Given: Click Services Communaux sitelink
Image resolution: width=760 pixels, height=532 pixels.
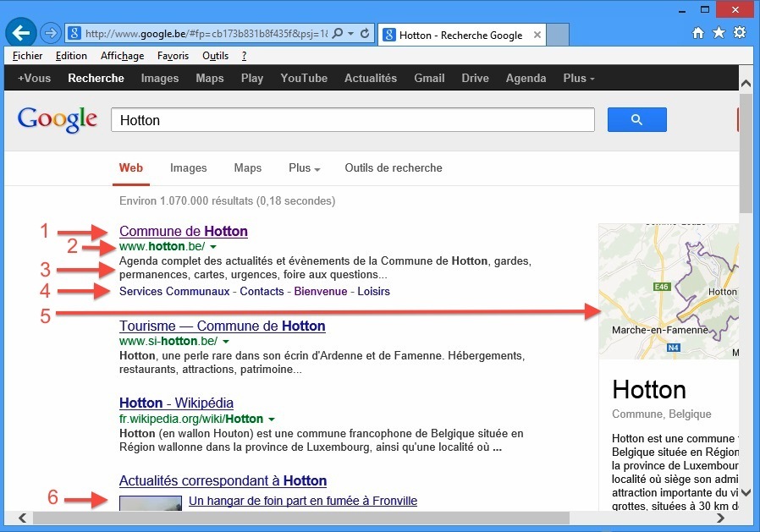Looking at the screenshot, I should pyautogui.click(x=174, y=291).
